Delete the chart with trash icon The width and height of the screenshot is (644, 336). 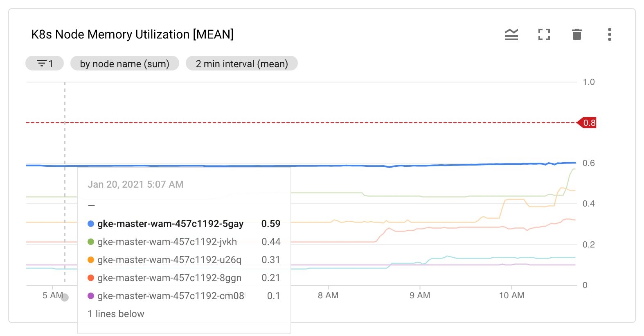(577, 34)
